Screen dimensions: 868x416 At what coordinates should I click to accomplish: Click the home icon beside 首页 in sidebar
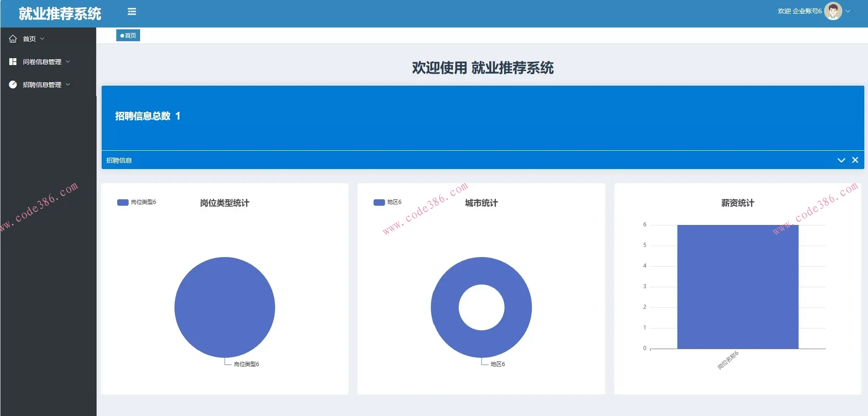[x=13, y=38]
